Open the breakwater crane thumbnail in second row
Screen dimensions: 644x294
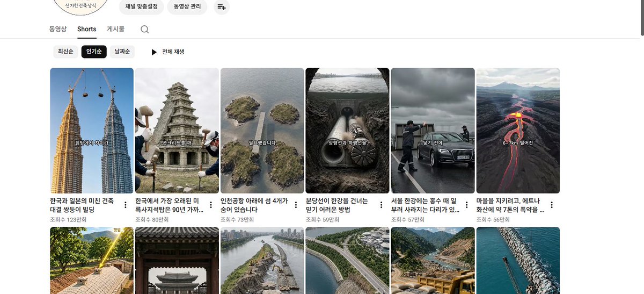point(518,261)
